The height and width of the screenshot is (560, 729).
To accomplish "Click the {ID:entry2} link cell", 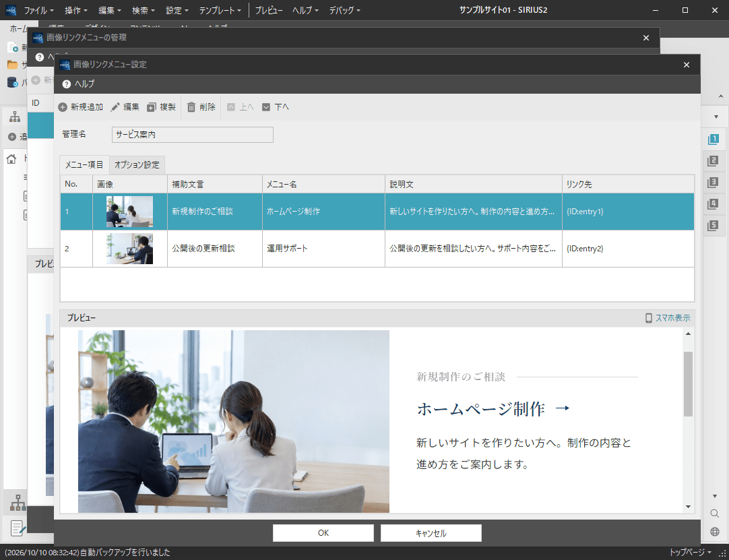I will [x=628, y=249].
